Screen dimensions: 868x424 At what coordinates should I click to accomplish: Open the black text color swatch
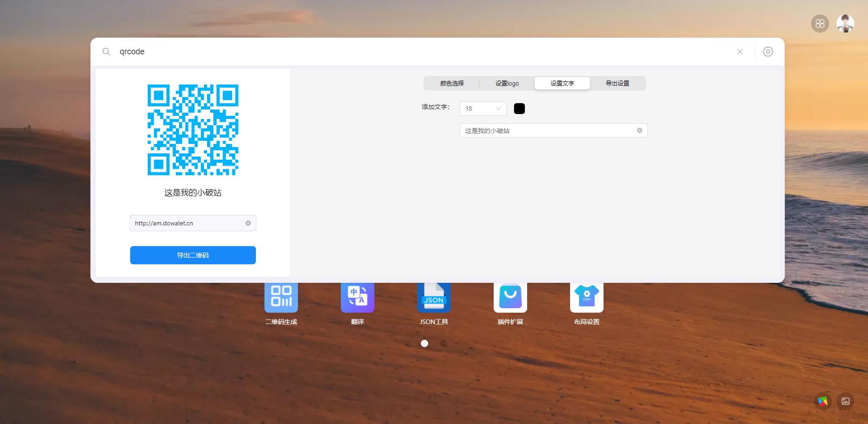(x=519, y=109)
